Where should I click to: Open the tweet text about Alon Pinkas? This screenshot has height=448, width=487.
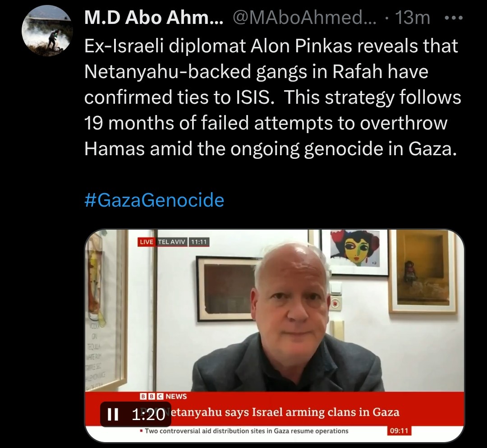coord(272,97)
